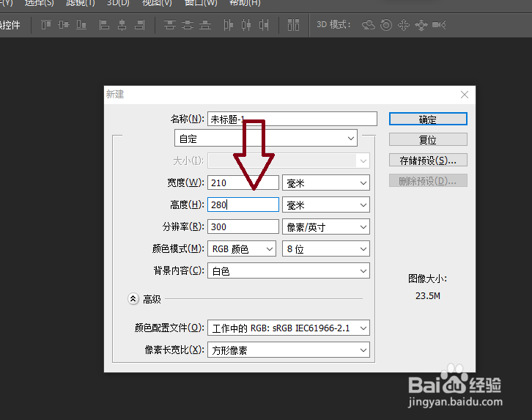Open the 视图(V) menu
Viewport: 532px width, 420px height.
pos(157,3)
